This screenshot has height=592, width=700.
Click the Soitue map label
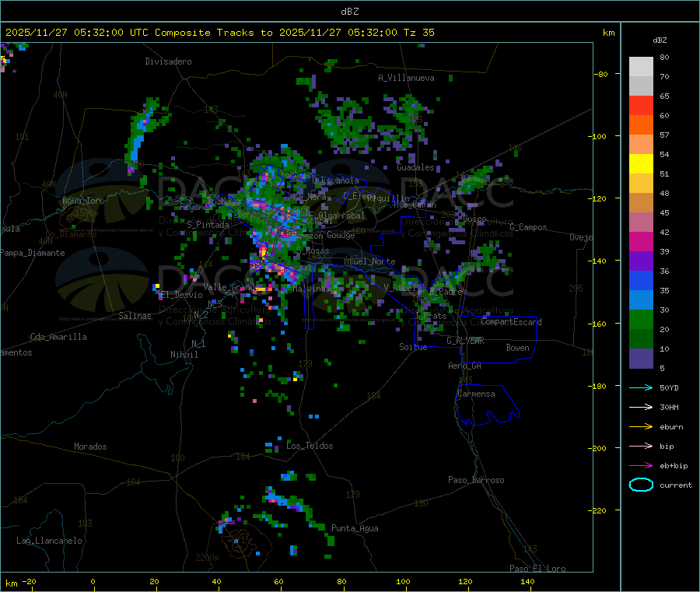[x=413, y=347]
